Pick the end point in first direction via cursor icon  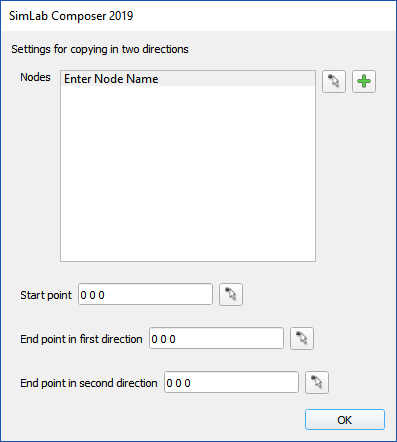pyautogui.click(x=302, y=338)
